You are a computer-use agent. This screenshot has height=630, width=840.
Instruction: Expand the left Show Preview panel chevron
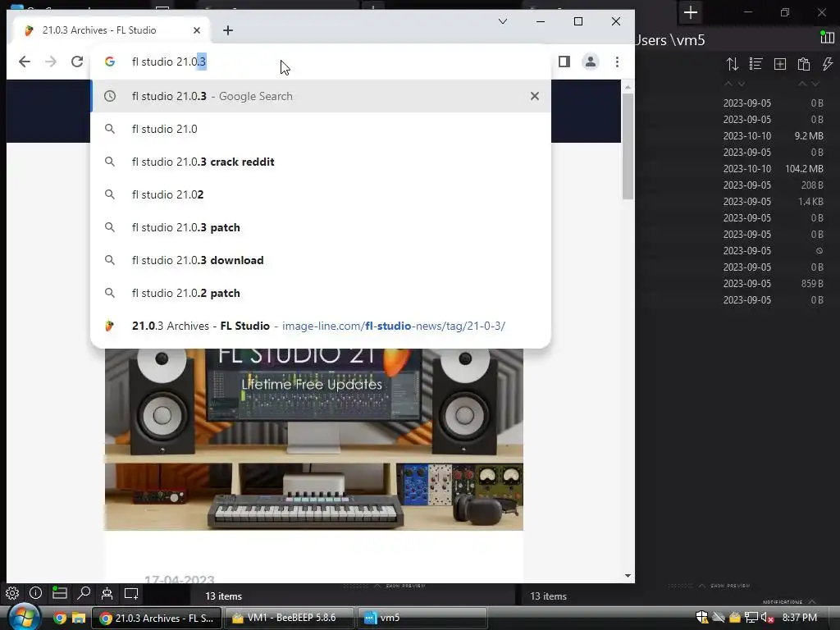[x=377, y=586]
